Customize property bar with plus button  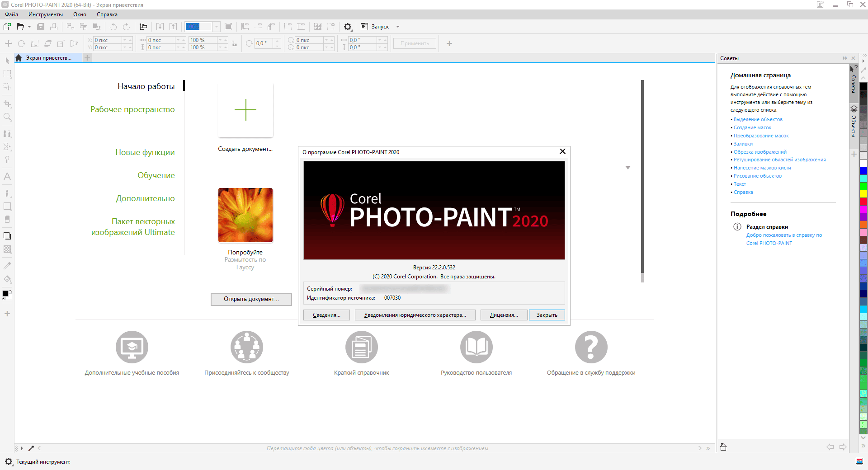pos(449,43)
